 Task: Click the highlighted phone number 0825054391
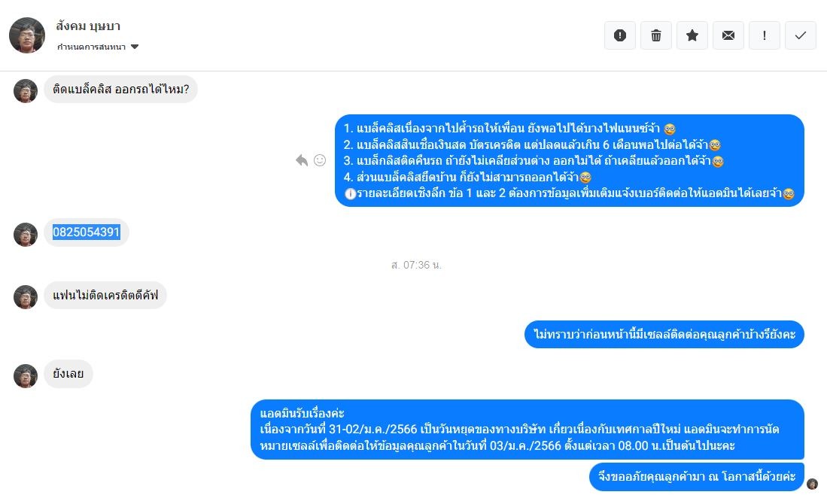(x=87, y=232)
